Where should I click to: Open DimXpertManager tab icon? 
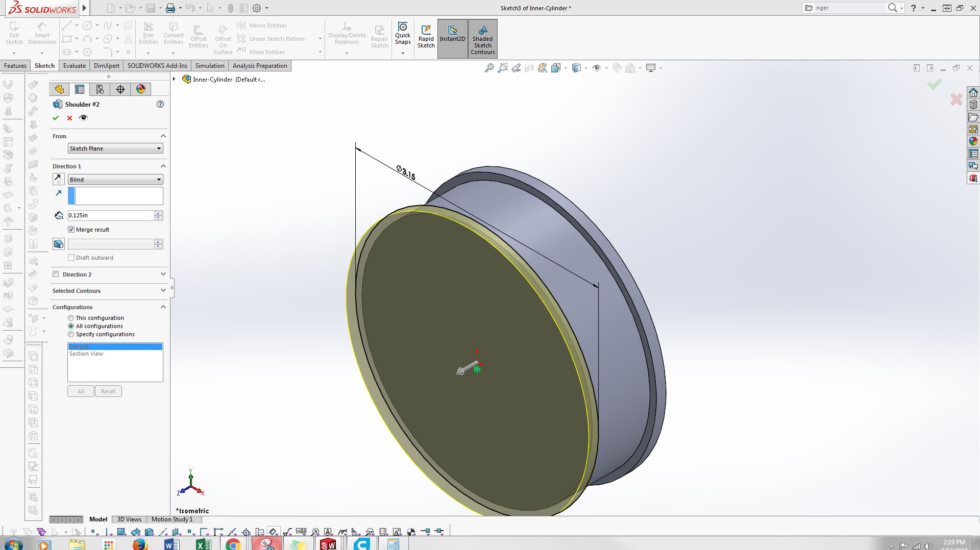click(120, 89)
